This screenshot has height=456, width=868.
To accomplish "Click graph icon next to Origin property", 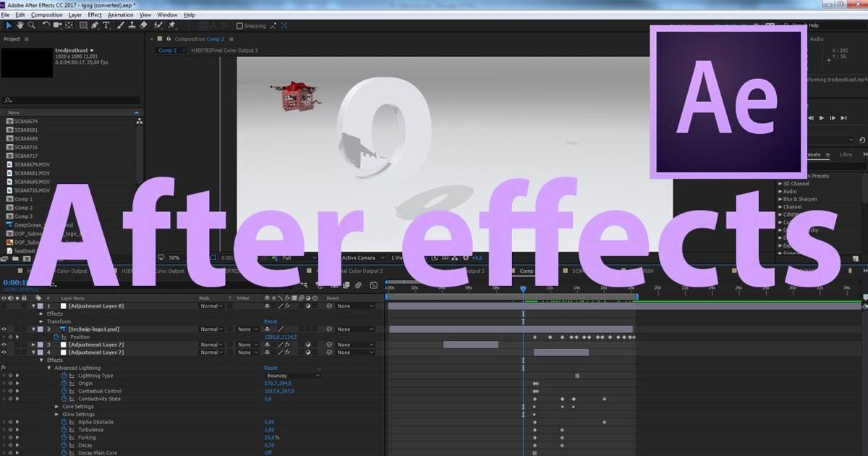I will tap(72, 384).
